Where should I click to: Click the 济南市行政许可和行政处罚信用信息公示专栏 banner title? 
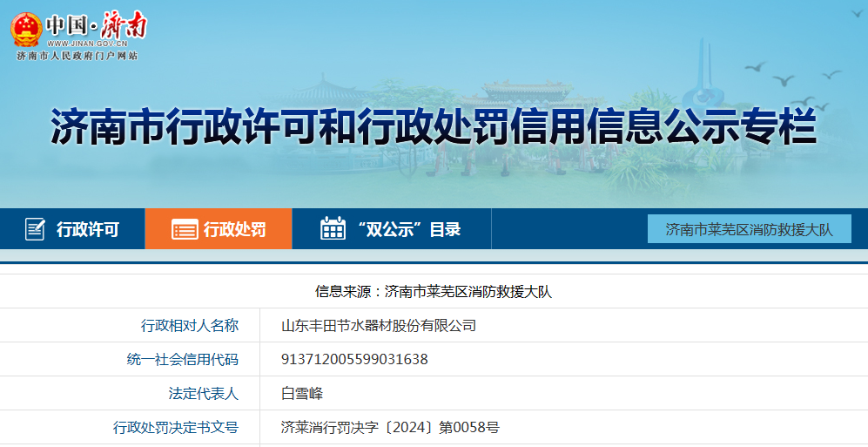pyautogui.click(x=433, y=126)
